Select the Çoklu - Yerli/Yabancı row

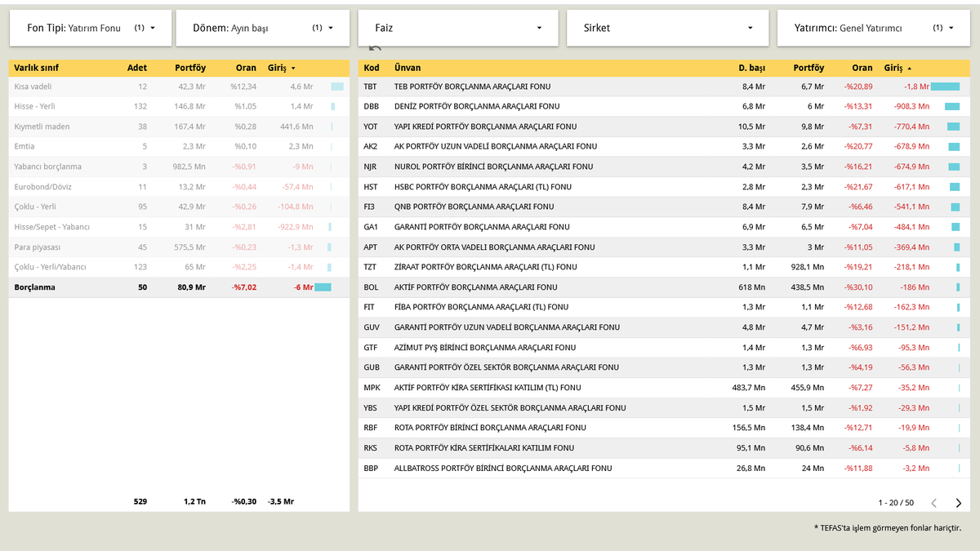pos(179,267)
